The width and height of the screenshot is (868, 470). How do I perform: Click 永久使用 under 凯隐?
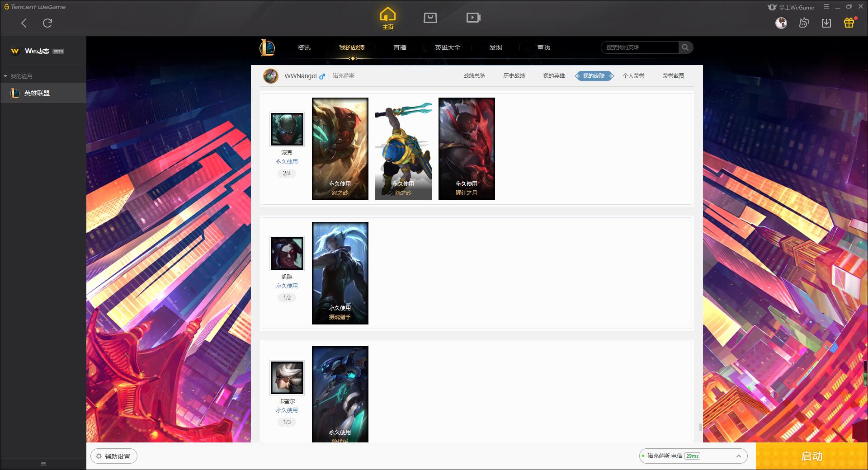click(287, 286)
